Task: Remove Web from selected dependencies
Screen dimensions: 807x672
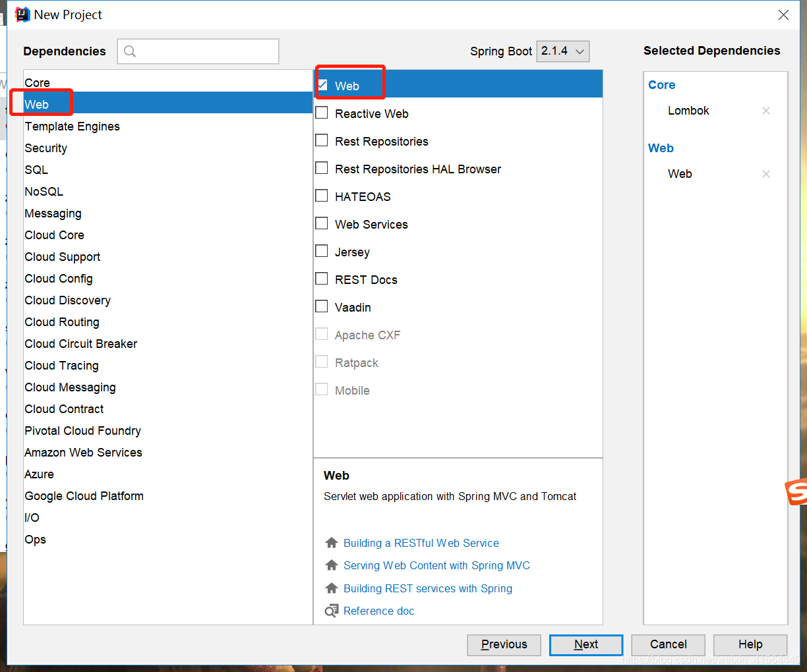Action: tap(766, 174)
